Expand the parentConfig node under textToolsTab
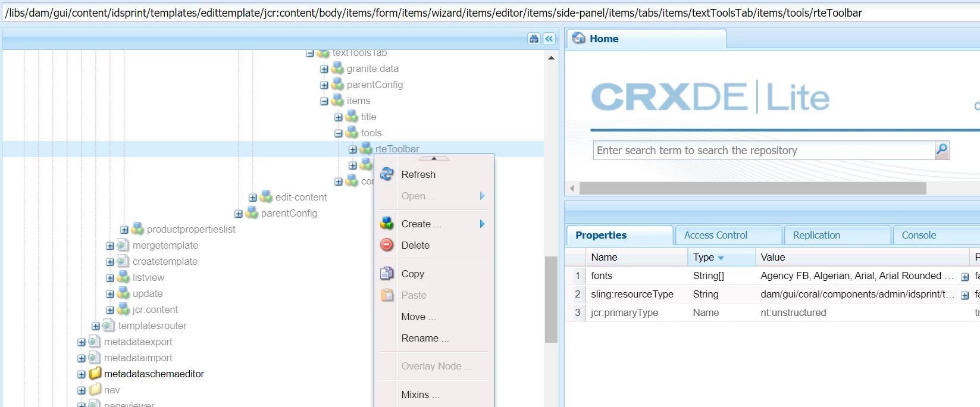980x407 pixels. (324, 85)
